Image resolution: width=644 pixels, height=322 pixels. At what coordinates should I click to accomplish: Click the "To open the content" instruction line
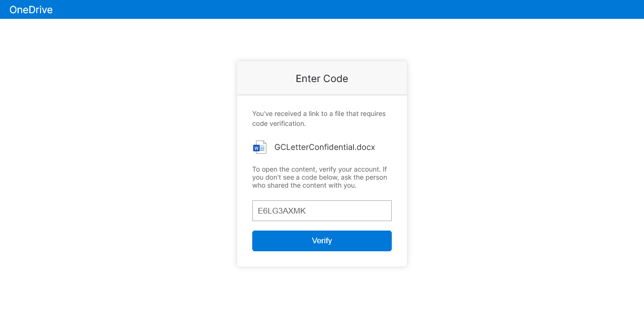point(320,169)
